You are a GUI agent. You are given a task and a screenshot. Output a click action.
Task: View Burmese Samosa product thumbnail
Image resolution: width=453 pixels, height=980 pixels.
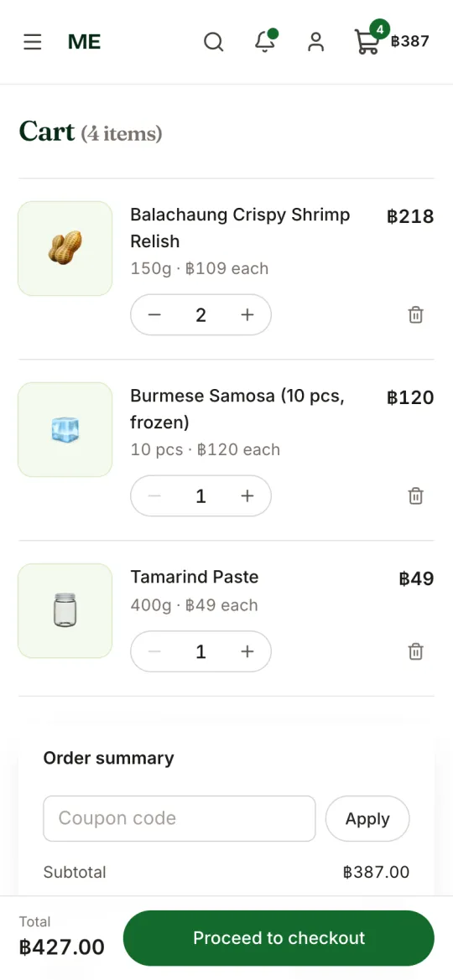pos(65,429)
